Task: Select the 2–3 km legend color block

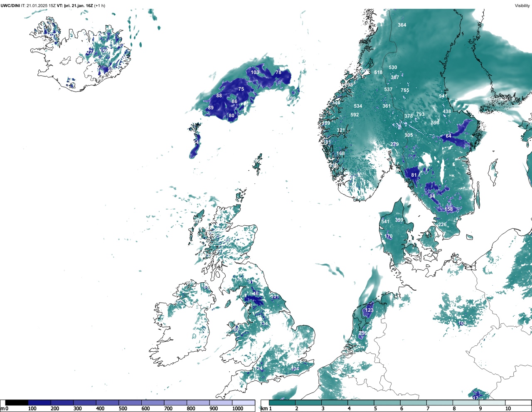Action: [x=308, y=402]
